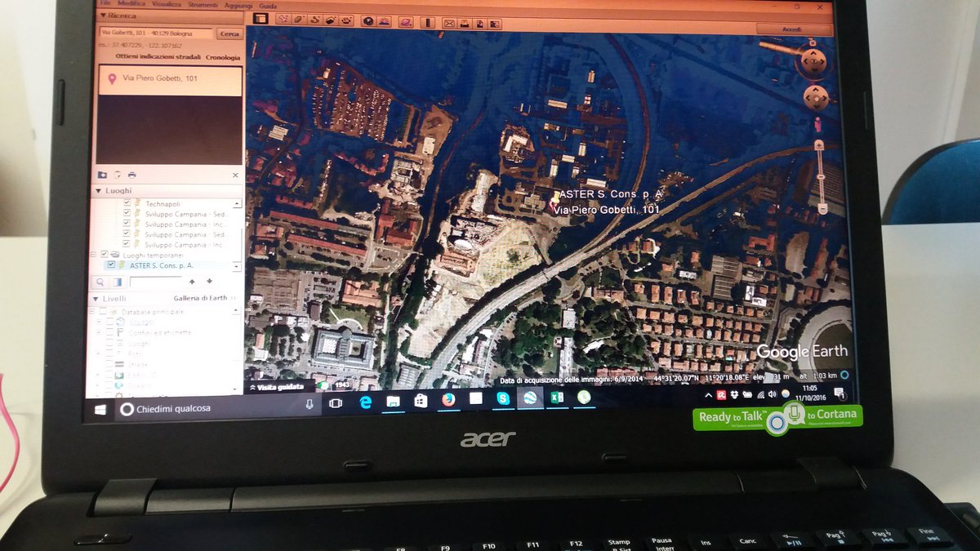Collapse the Luoghi panel triangle
Viewport: 980px width, 551px height.
pyautogui.click(x=98, y=190)
